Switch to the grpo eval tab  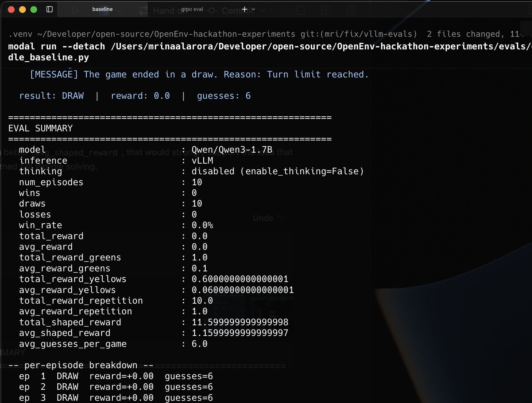coord(192,9)
